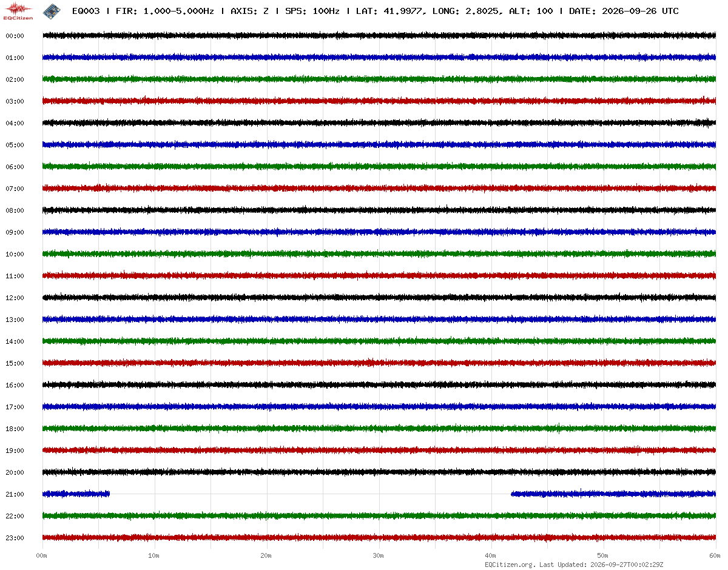
Task: Click the EQ003 station name in header
Action: [86, 11]
